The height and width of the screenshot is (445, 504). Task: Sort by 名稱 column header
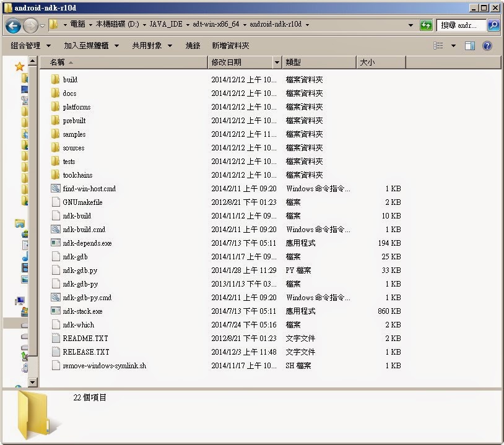pyautogui.click(x=123, y=63)
